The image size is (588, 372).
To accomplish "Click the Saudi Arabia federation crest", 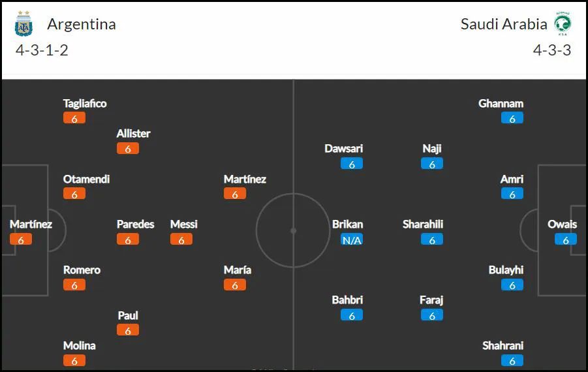I will pos(563,23).
